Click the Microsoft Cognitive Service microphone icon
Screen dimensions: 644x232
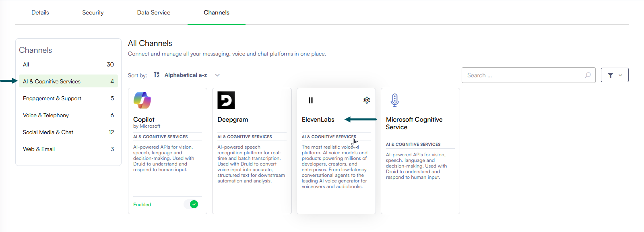(x=394, y=100)
